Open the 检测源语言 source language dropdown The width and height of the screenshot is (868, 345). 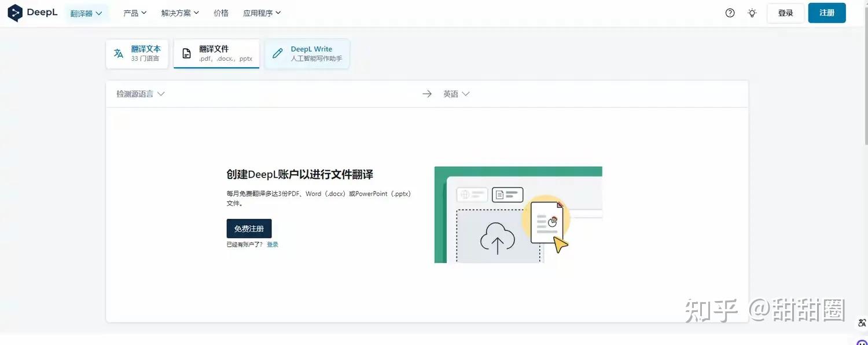click(141, 94)
